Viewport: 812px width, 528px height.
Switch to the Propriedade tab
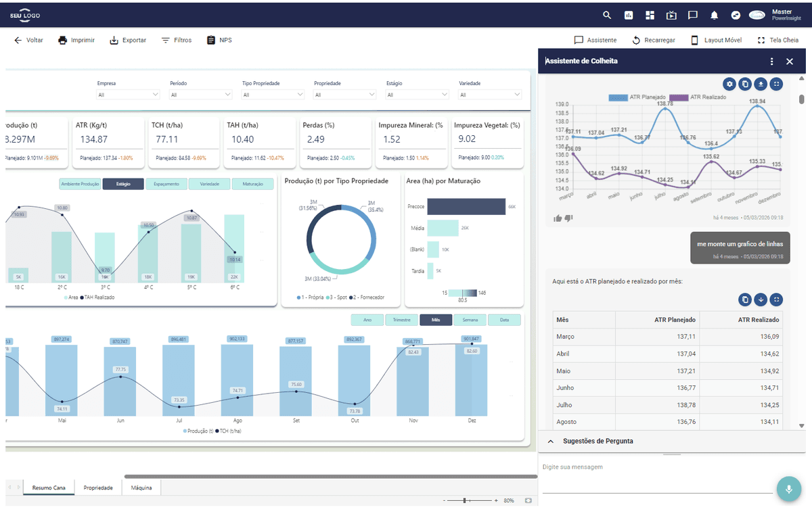tap(98, 487)
